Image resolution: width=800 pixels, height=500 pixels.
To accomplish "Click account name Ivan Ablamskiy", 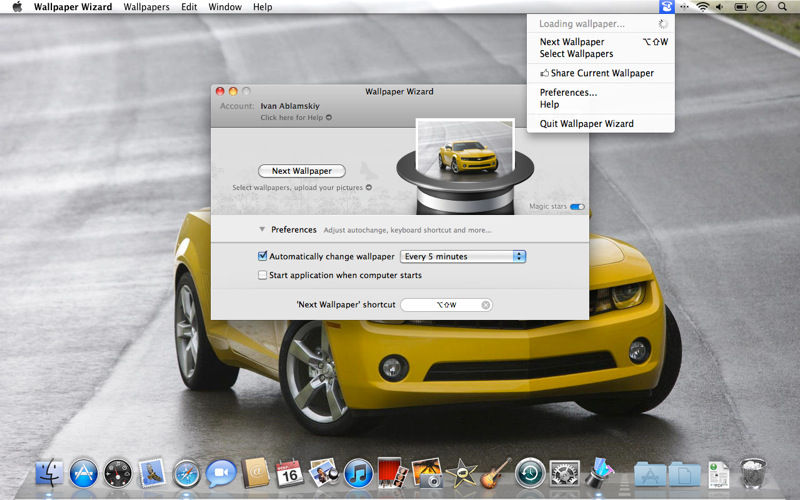I will click(x=290, y=106).
